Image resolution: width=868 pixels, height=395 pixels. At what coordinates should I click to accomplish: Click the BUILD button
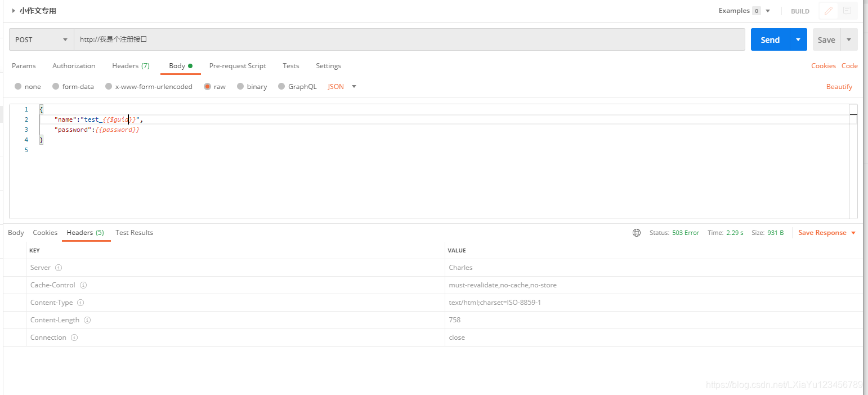point(800,11)
